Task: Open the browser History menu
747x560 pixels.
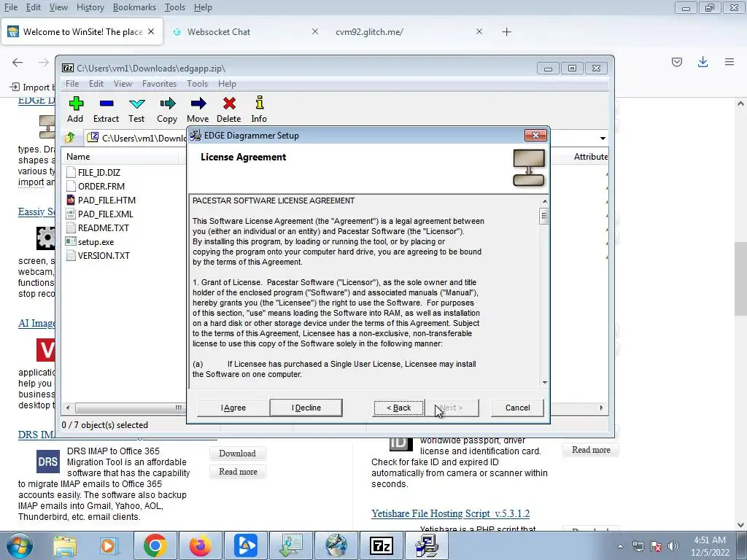Action: (x=90, y=7)
